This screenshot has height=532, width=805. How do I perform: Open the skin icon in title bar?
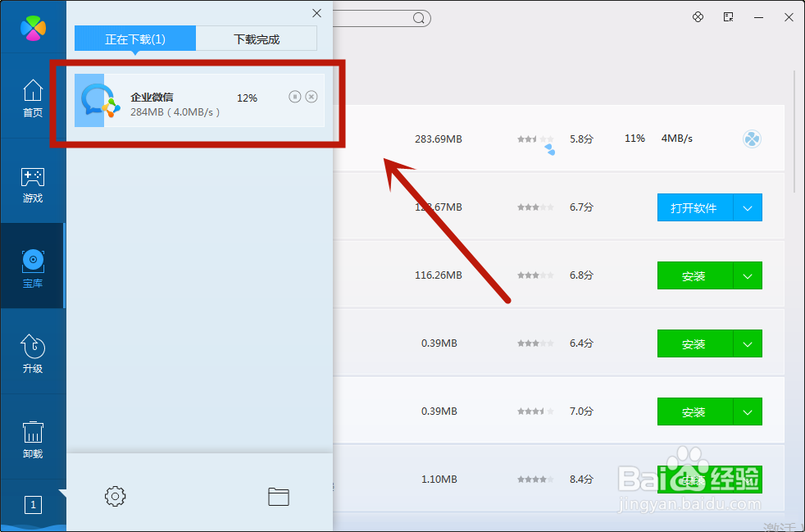(698, 17)
